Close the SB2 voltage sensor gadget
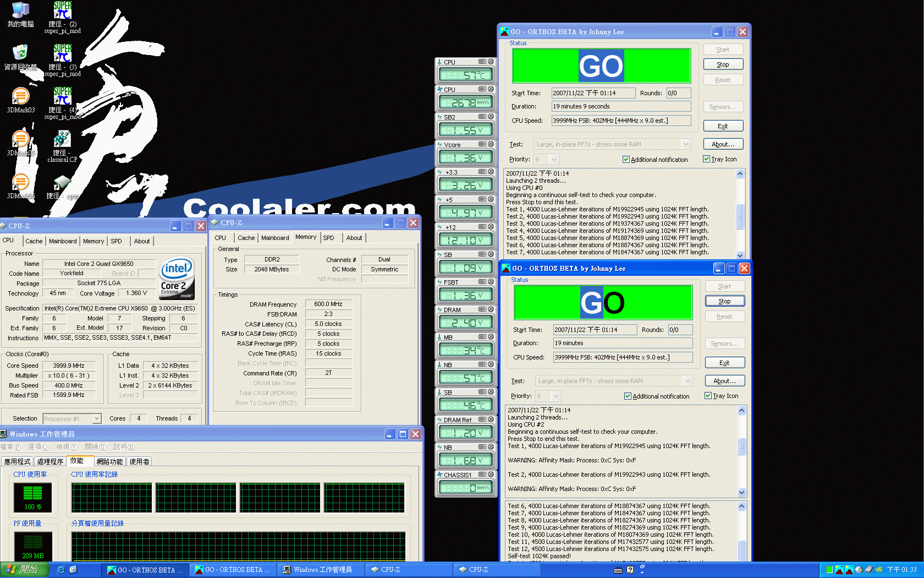Viewport: 924px width, 578px height. 491,117
